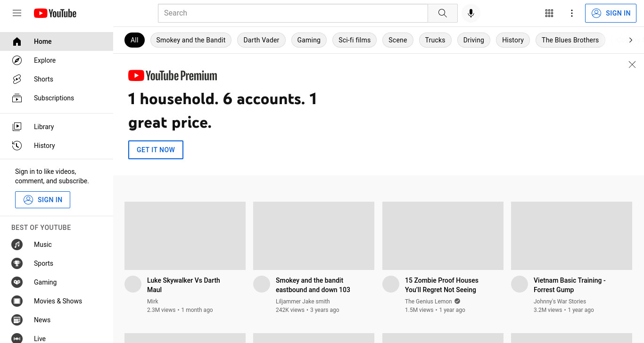Open the hamburger guide menu
Viewport: 644px width, 343px height.
coord(17,13)
